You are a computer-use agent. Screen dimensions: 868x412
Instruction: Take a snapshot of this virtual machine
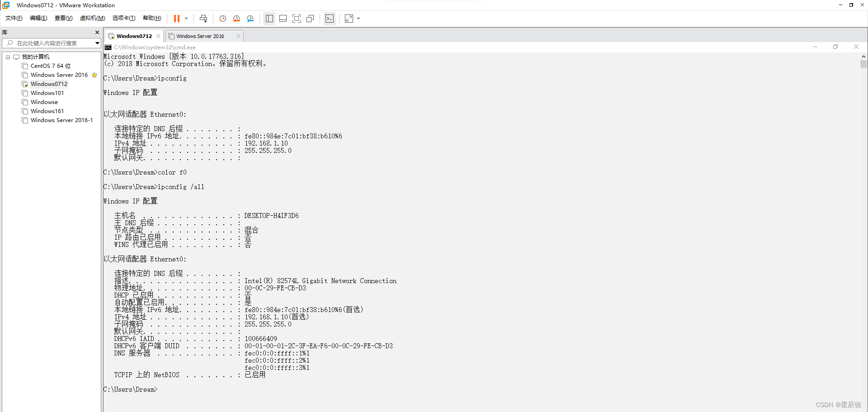click(223, 19)
